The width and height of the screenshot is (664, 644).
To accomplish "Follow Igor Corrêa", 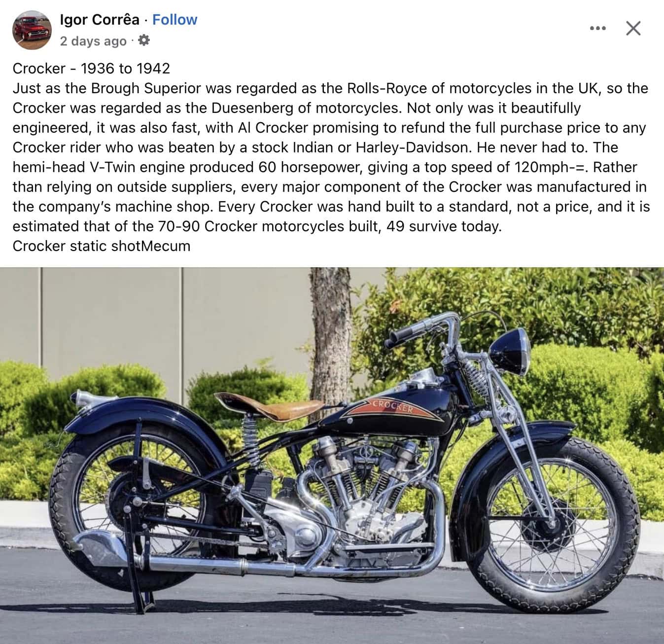I will pos(175,20).
